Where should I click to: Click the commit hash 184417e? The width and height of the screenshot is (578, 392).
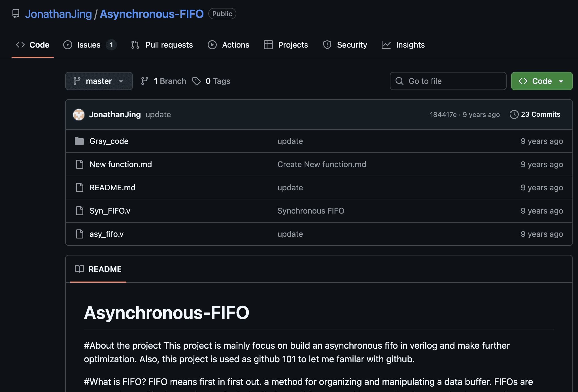pos(443,115)
